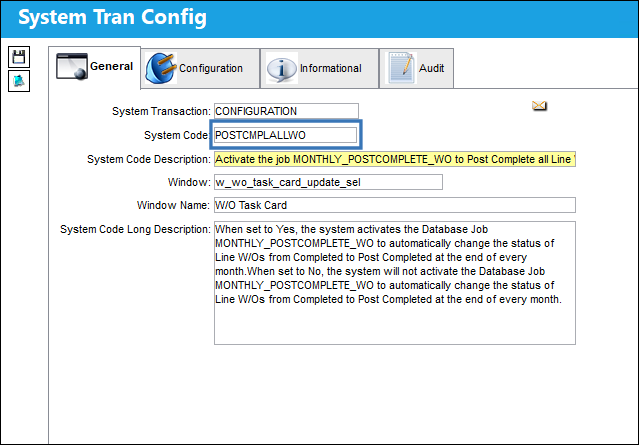This screenshot has width=639, height=445.
Task: Switch to the Configuration tab
Action: click(201, 68)
